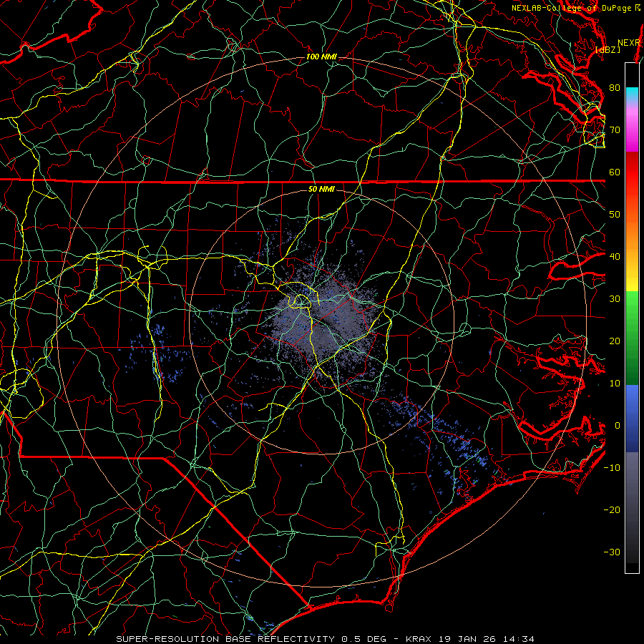Click the 60 value on dBZ scale
The height and width of the screenshot is (644, 644).
(x=615, y=172)
